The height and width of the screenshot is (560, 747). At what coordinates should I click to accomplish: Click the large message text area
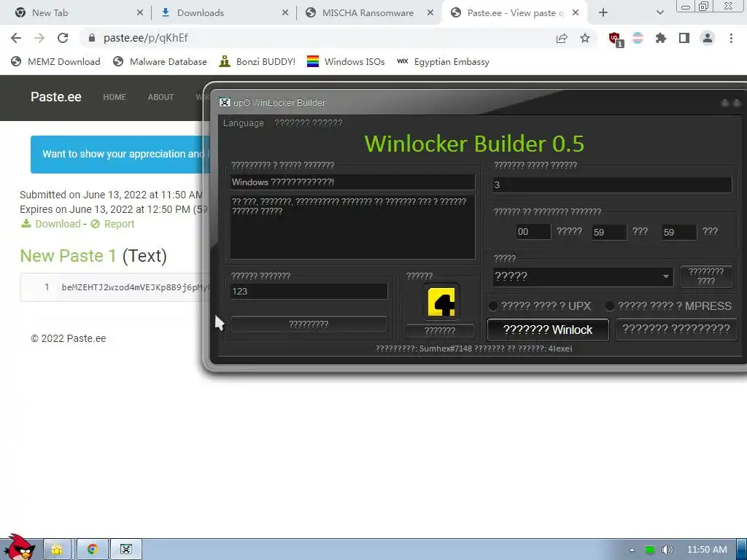tap(352, 227)
